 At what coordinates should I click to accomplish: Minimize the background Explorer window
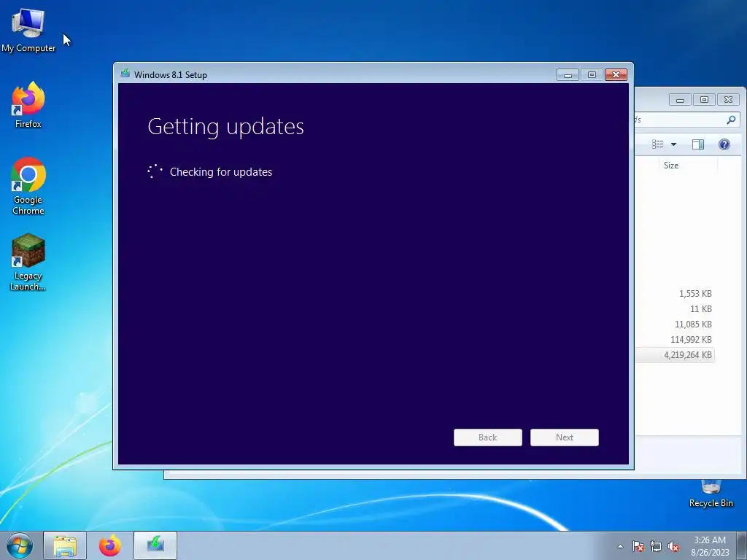[681, 99]
